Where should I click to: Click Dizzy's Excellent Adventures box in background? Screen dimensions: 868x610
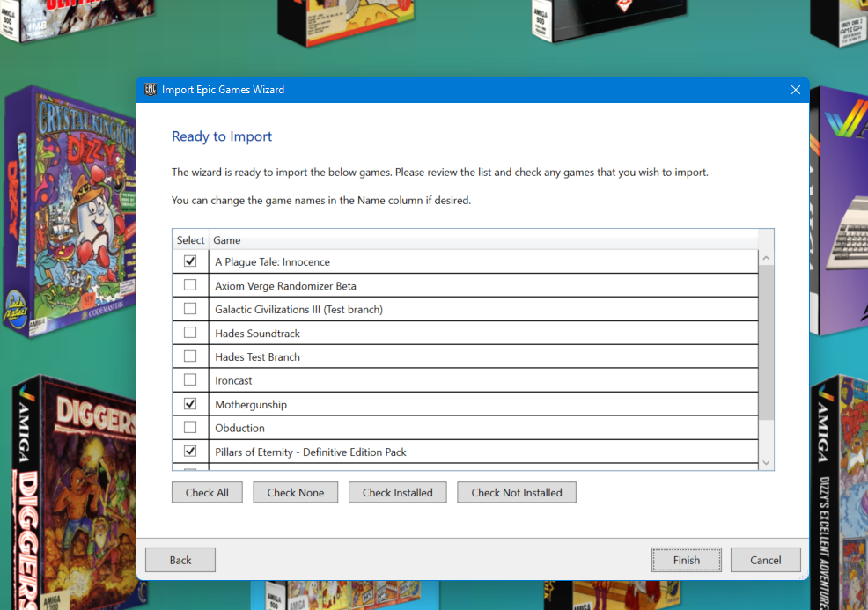[839, 493]
